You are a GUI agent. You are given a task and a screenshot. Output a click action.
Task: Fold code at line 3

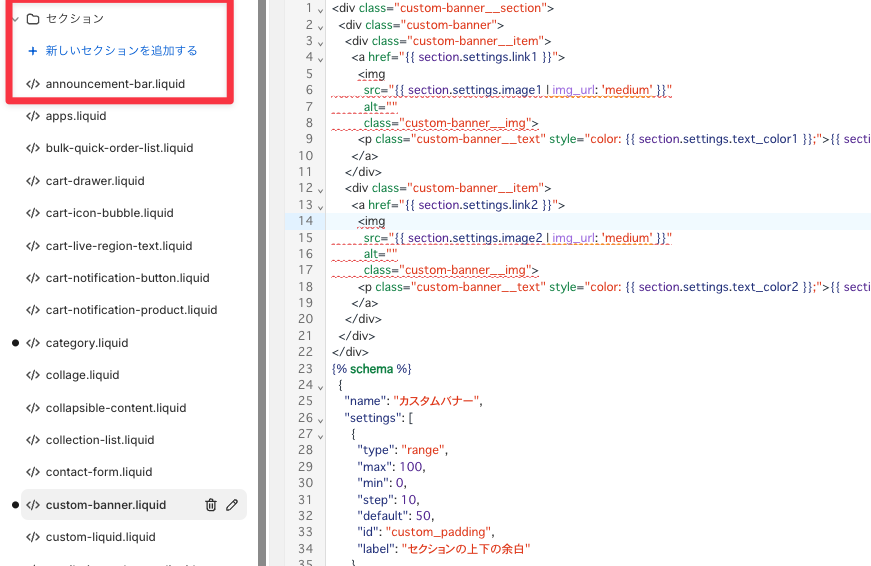(321, 43)
